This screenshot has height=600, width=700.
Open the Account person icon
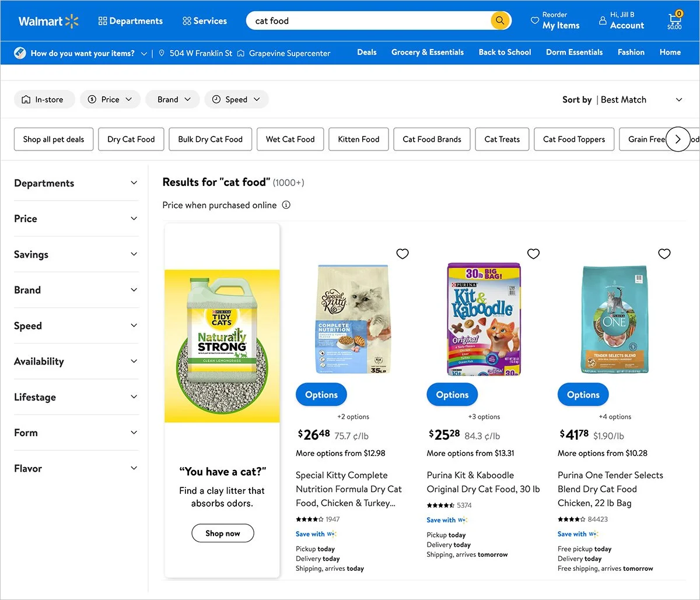603,21
